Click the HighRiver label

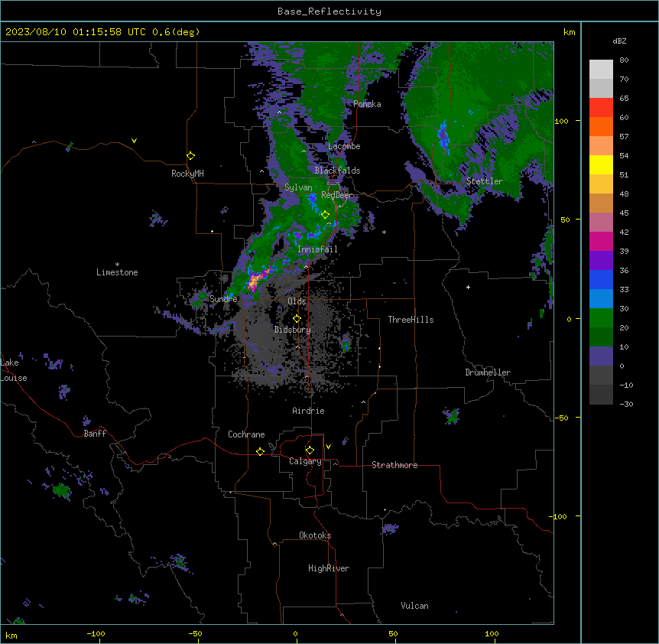pos(329,568)
